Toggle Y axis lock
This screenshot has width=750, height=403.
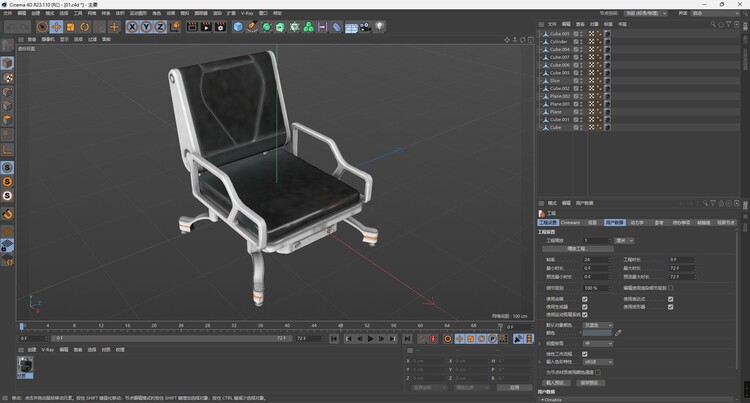146,27
